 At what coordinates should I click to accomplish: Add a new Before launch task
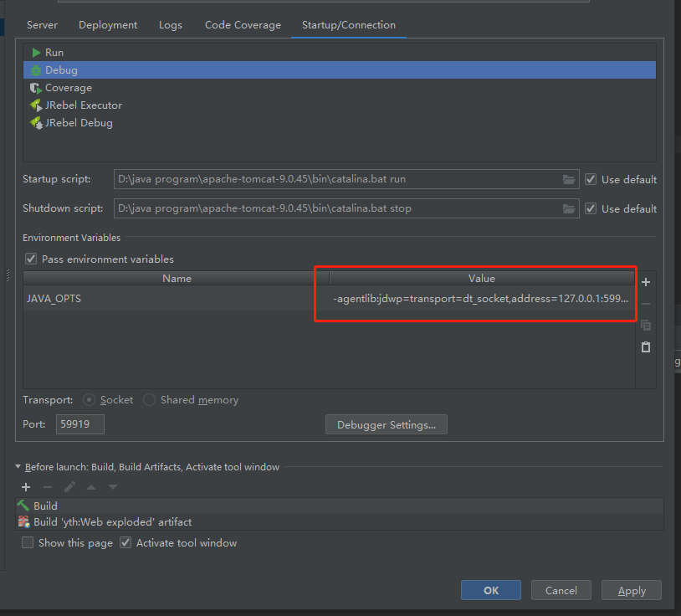click(26, 486)
